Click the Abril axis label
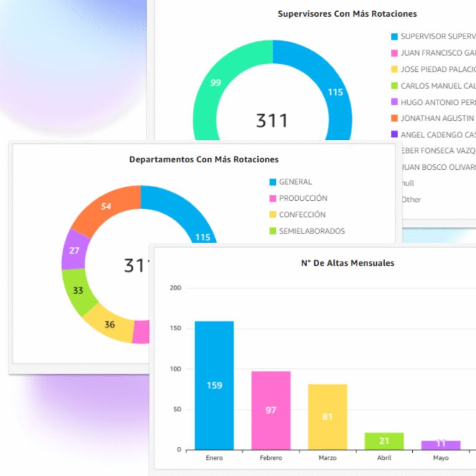The image size is (476, 476). (384, 458)
